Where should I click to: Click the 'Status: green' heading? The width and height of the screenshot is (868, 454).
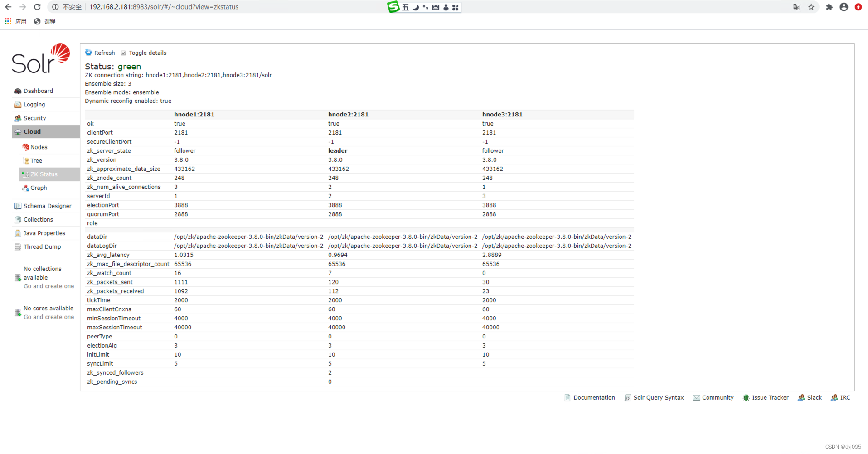(x=113, y=67)
